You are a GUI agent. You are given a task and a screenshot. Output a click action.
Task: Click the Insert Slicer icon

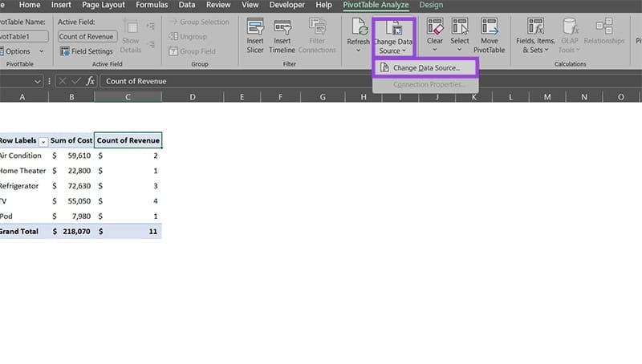pyautogui.click(x=254, y=27)
